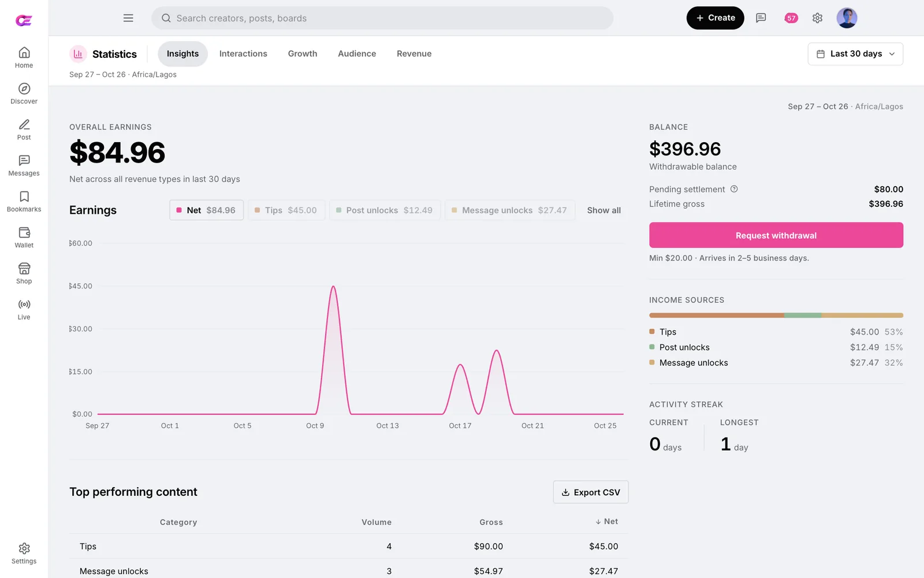Viewport: 924px width, 578px height.
Task: Click the Tips row in the table
Action: point(349,546)
